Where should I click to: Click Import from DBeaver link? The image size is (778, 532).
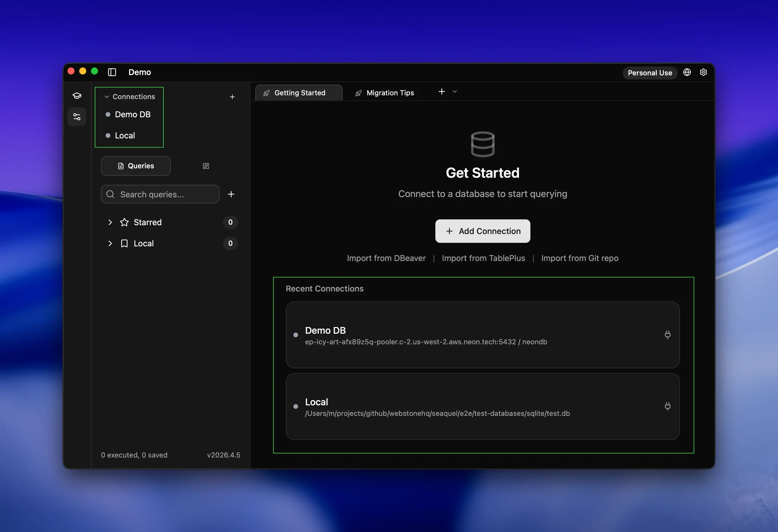(x=386, y=258)
